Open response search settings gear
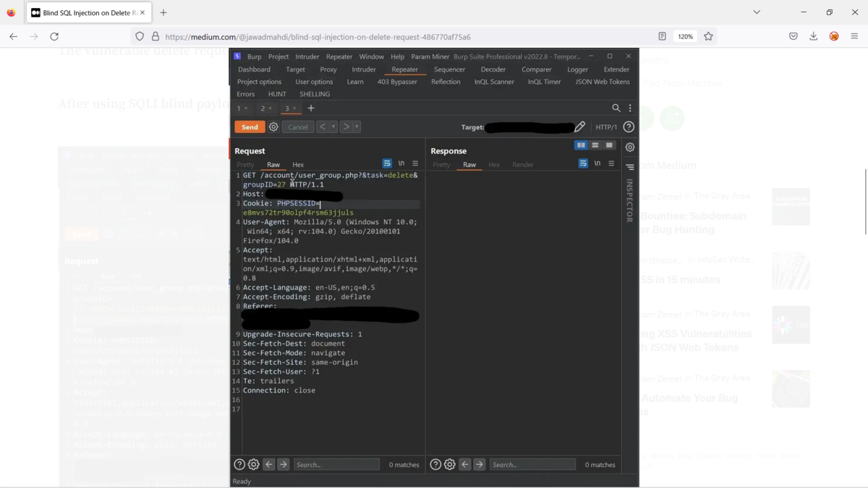This screenshot has width=868, height=488. (450, 464)
